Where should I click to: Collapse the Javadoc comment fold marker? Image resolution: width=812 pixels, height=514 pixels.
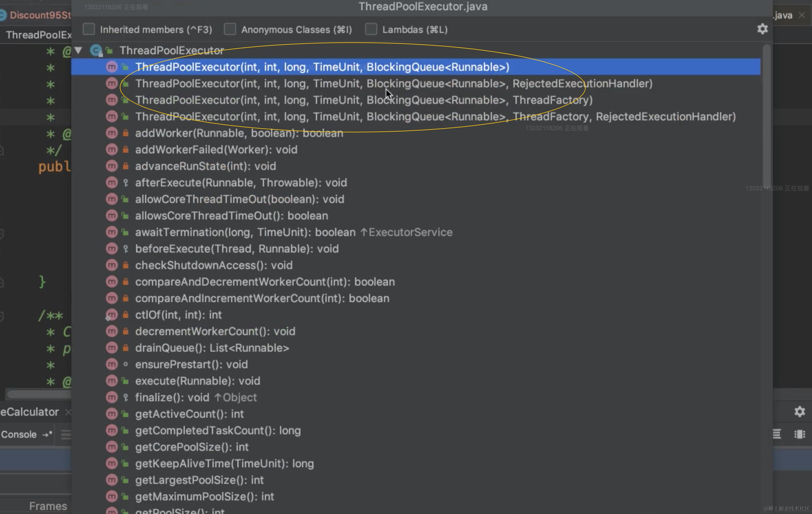click(x=2, y=316)
